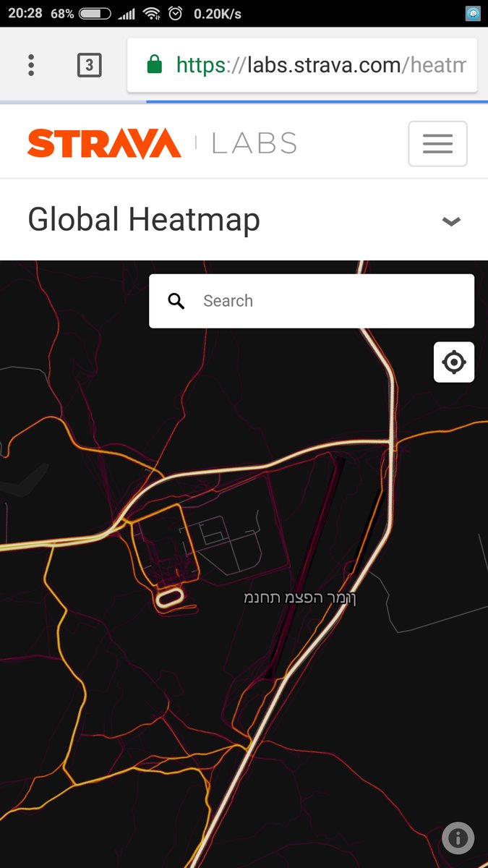Viewport: 488px width, 868px height.
Task: Expand the Global Heatmap chevron
Action: pyautogui.click(x=451, y=221)
